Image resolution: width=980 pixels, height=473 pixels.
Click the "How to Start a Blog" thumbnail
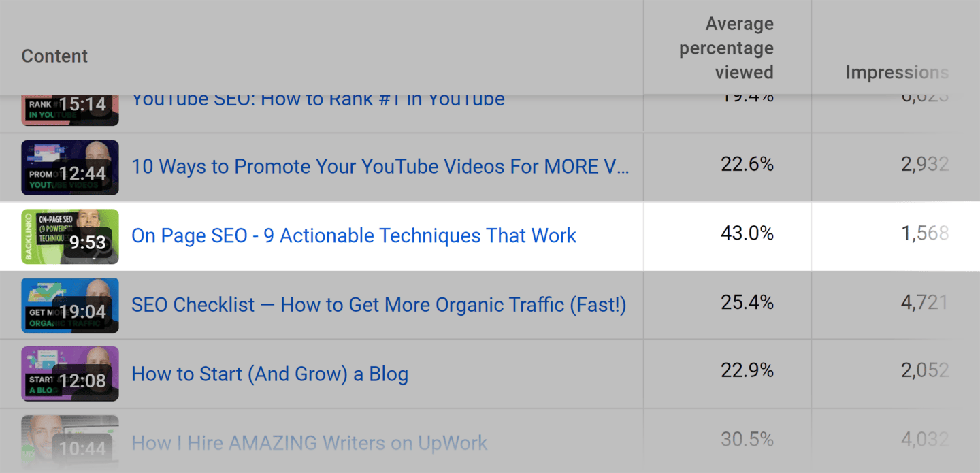click(x=69, y=373)
